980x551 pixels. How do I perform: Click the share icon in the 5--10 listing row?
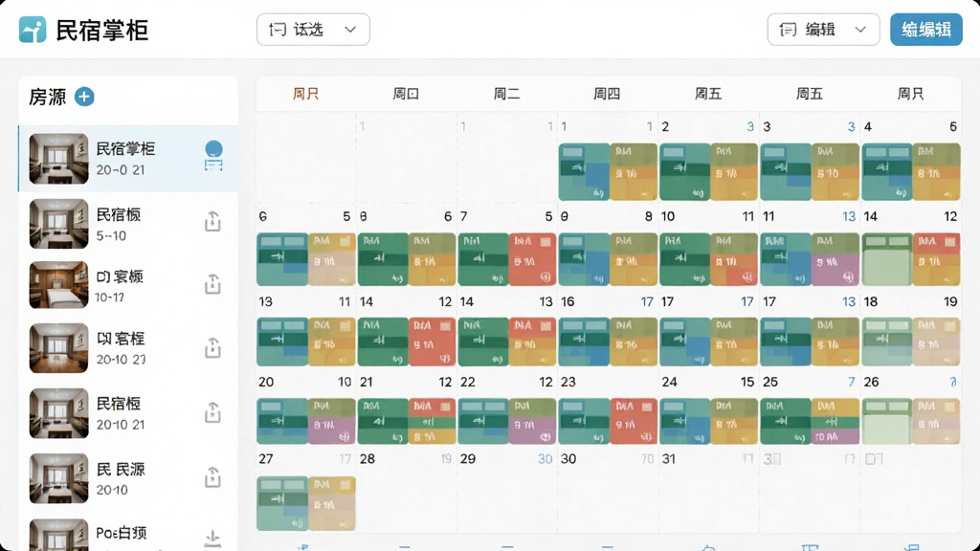pyautogui.click(x=212, y=222)
